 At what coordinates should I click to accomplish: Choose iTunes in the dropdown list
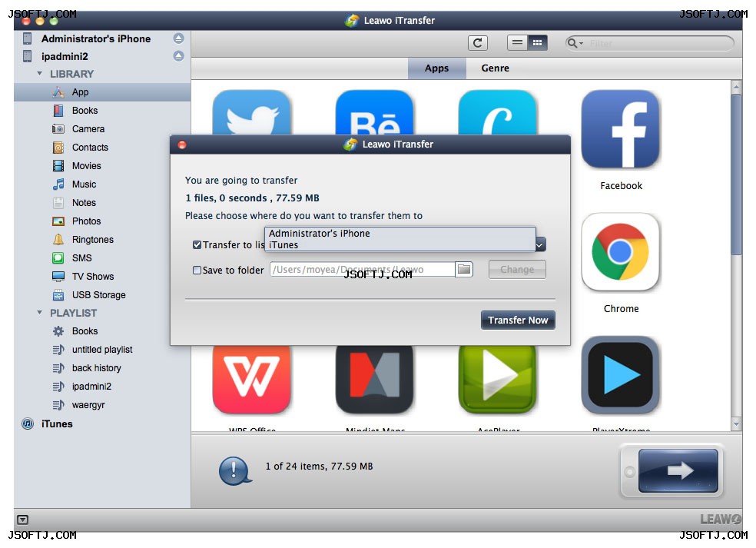click(400, 245)
